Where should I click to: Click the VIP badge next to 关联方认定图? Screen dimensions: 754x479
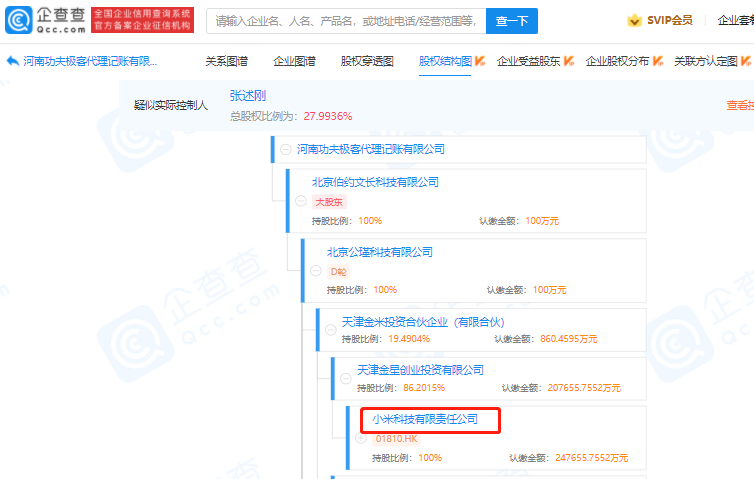(746, 61)
